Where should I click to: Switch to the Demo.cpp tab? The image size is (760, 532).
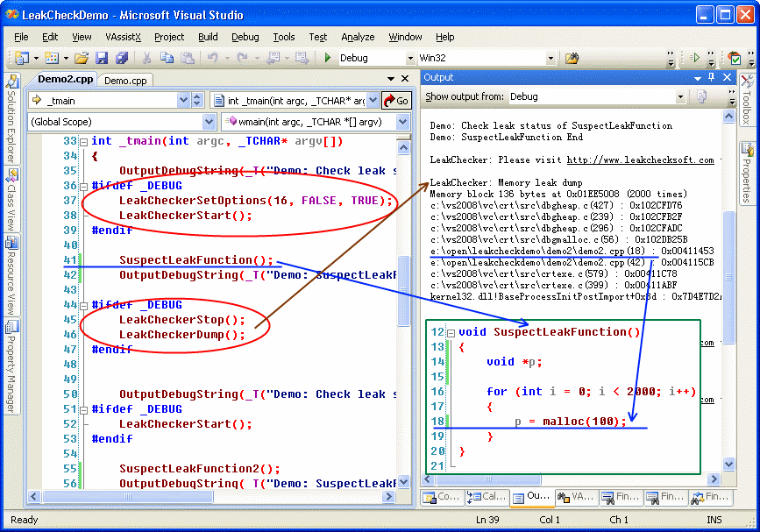pyautogui.click(x=126, y=80)
